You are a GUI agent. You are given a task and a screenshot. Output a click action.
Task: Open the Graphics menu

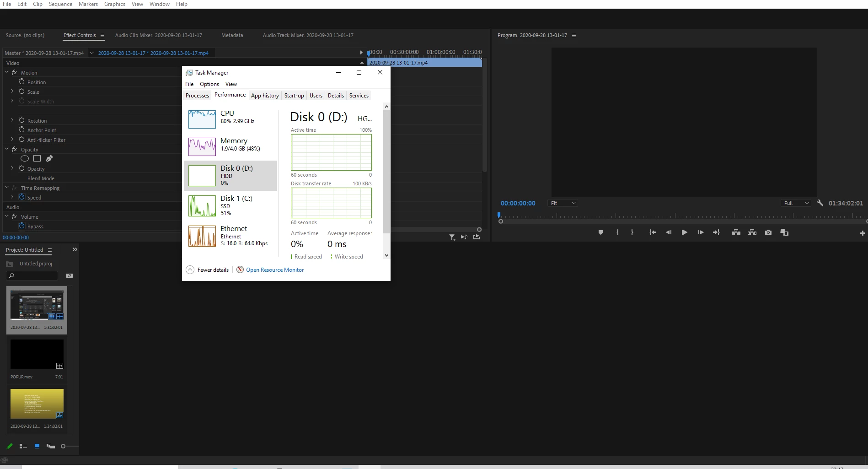coord(115,4)
